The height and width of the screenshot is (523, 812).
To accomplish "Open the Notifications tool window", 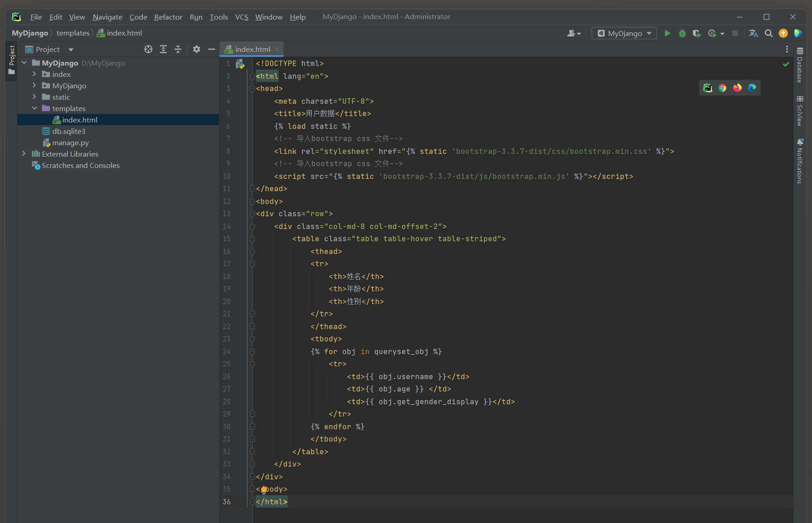I will tap(800, 161).
